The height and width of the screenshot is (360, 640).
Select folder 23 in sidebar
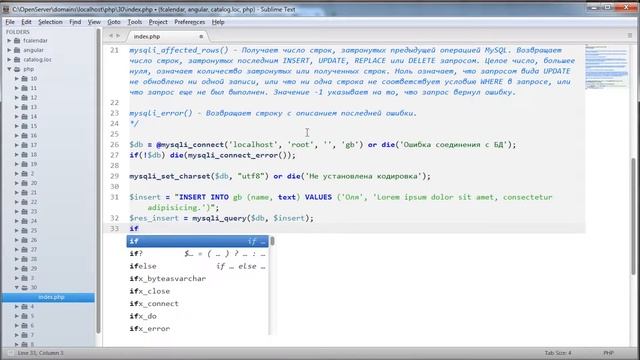(x=33, y=211)
